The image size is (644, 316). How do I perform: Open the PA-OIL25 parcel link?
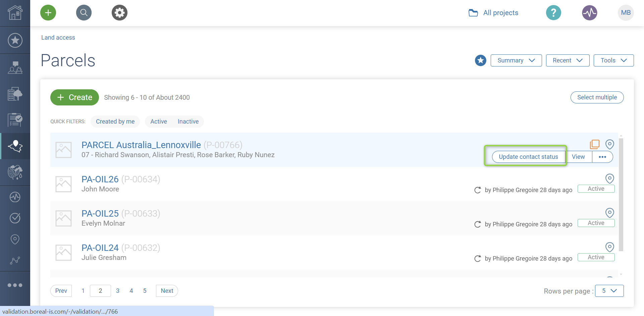pos(100,214)
